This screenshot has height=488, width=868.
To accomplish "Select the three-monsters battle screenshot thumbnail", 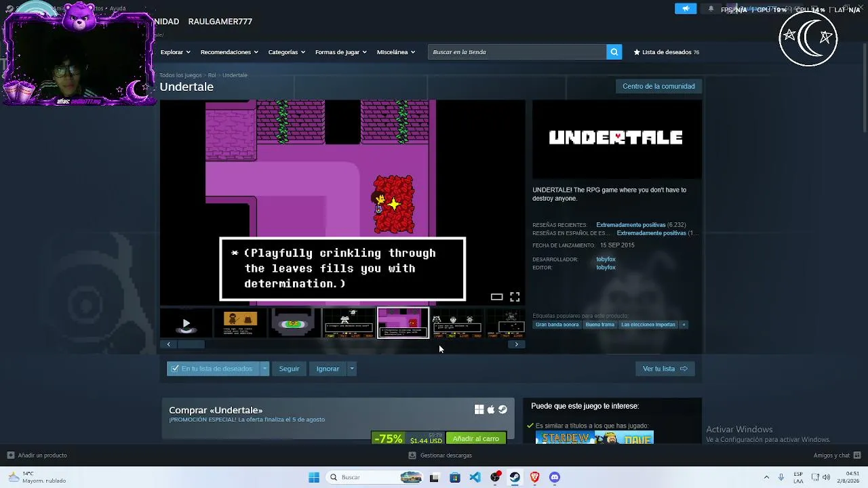I will (x=457, y=323).
